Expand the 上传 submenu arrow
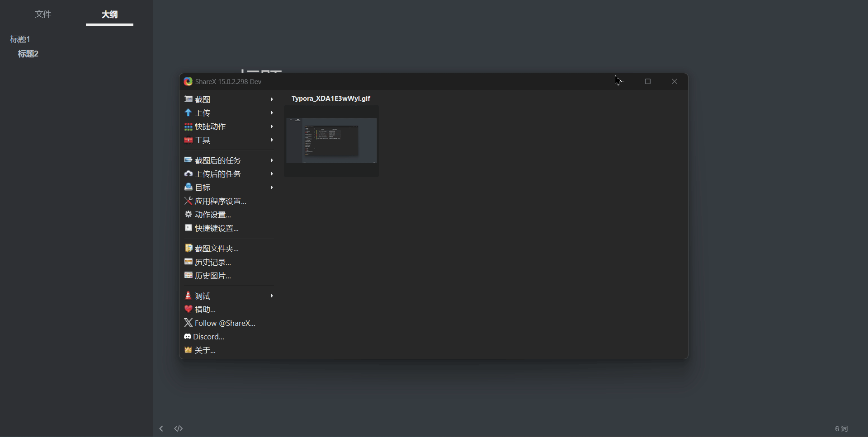 272,113
